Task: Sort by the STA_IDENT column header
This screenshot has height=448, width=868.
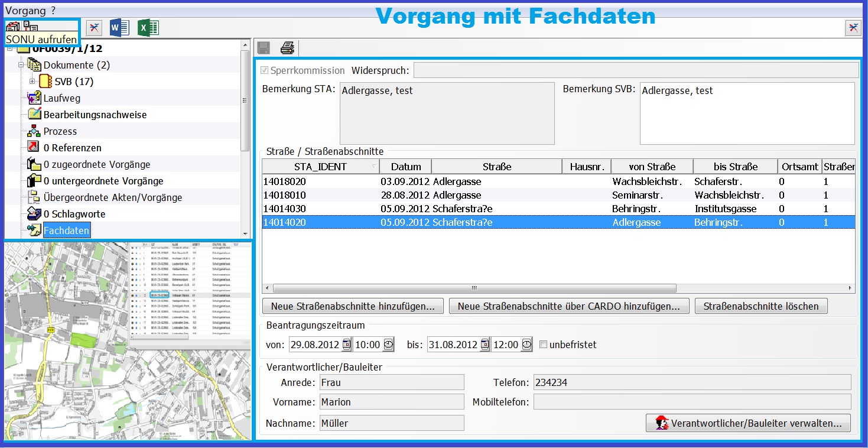Action: [x=320, y=167]
